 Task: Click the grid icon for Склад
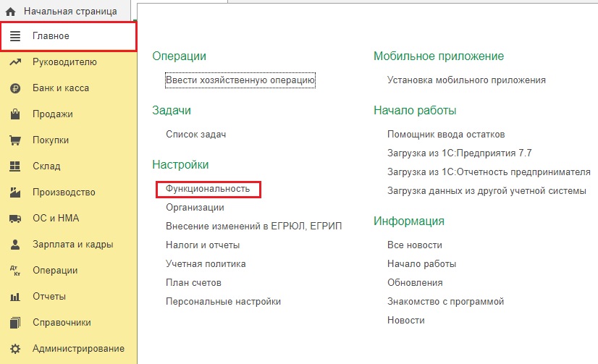(14, 166)
